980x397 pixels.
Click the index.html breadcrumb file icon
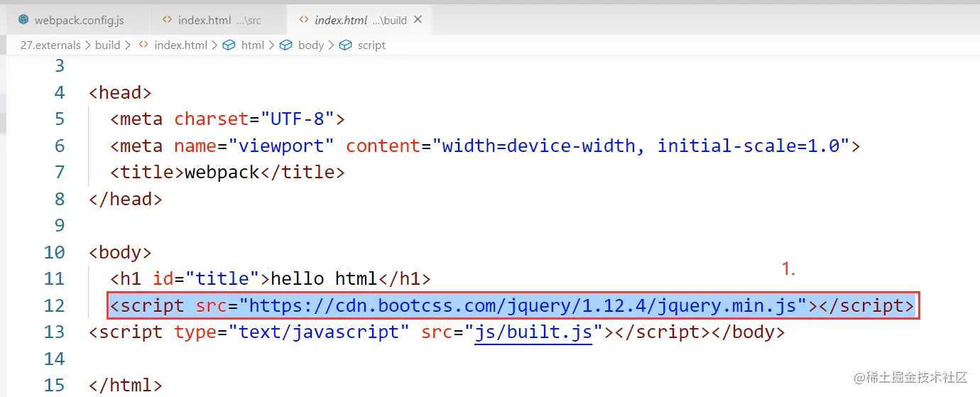pos(143,45)
